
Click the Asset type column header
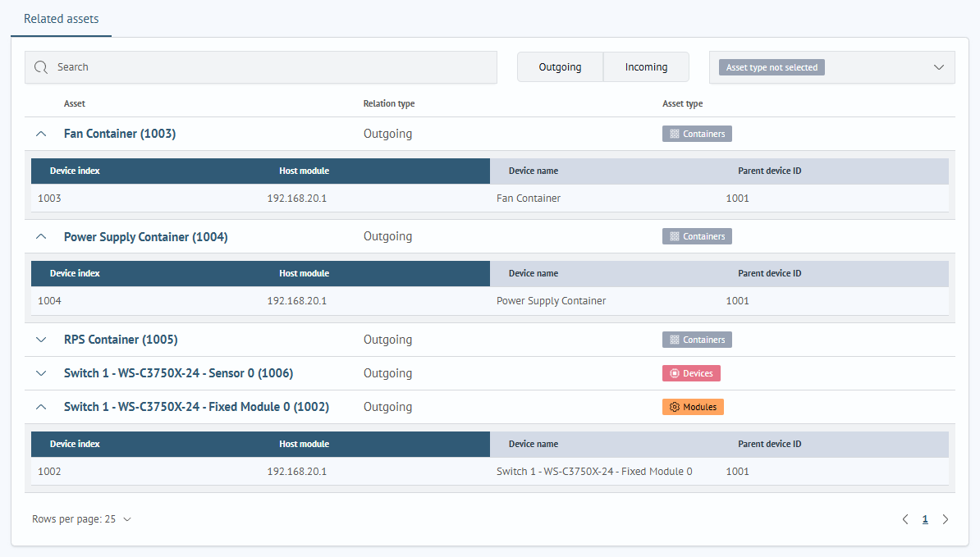pyautogui.click(x=683, y=103)
